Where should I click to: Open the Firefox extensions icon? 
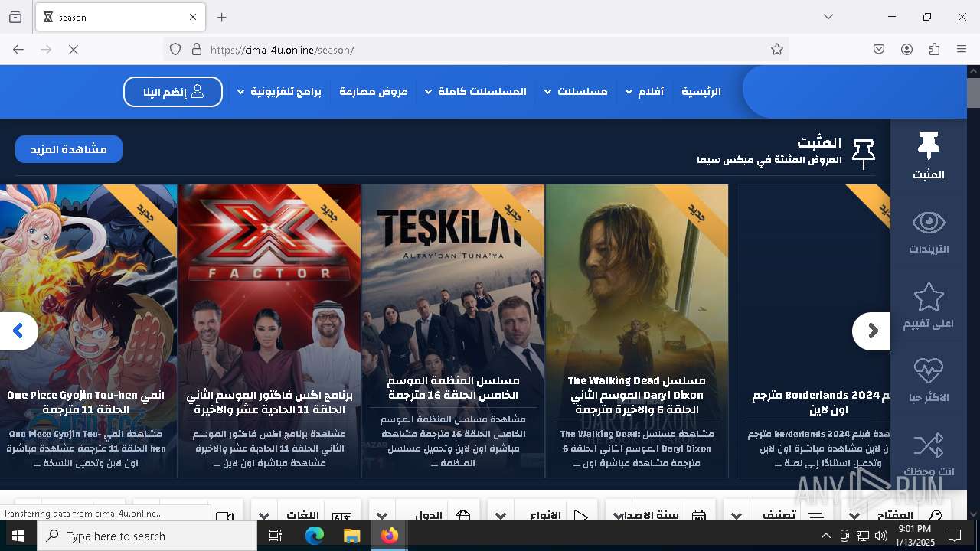[x=934, y=50]
